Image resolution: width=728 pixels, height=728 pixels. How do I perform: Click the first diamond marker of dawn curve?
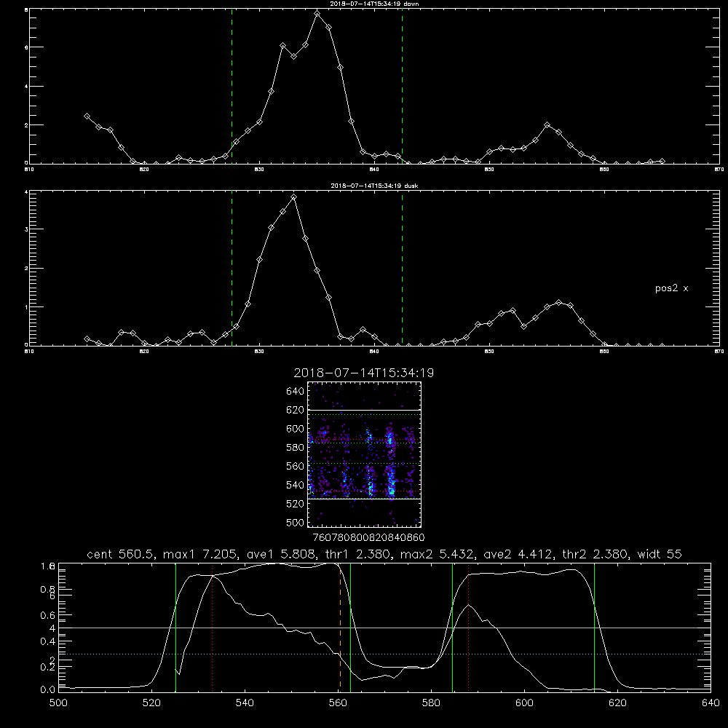tap(87, 116)
